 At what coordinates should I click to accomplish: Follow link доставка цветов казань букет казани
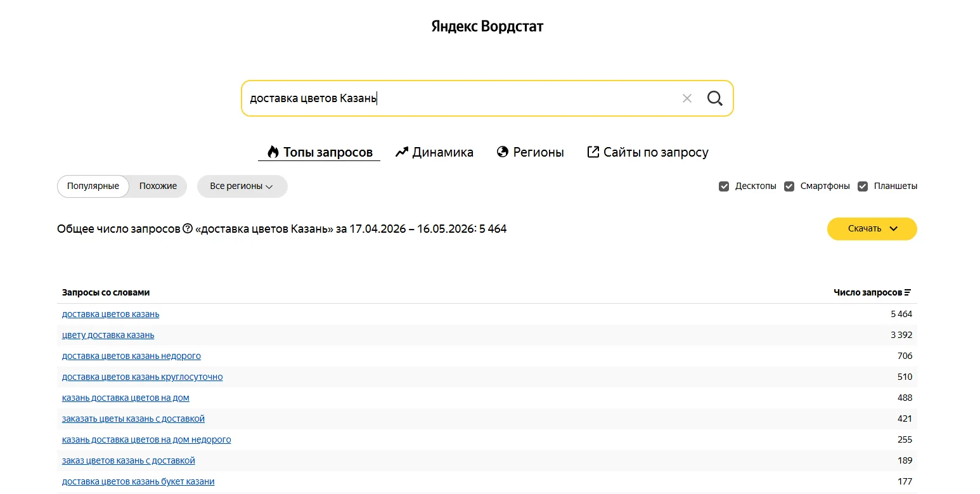tap(138, 481)
